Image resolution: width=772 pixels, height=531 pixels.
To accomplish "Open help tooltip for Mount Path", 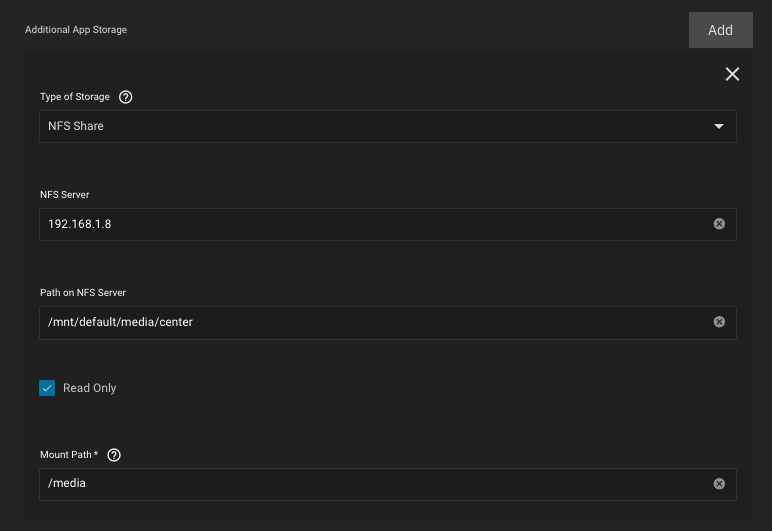I will (114, 455).
